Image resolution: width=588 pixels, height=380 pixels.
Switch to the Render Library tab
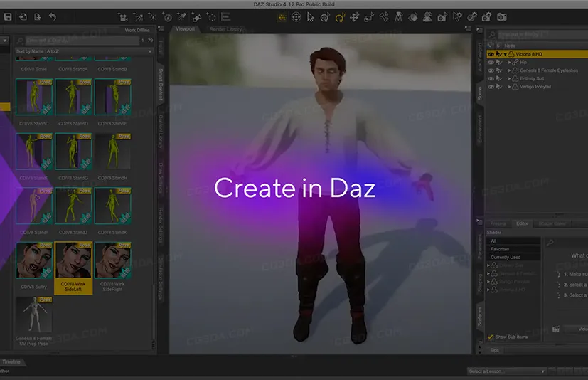tap(225, 29)
